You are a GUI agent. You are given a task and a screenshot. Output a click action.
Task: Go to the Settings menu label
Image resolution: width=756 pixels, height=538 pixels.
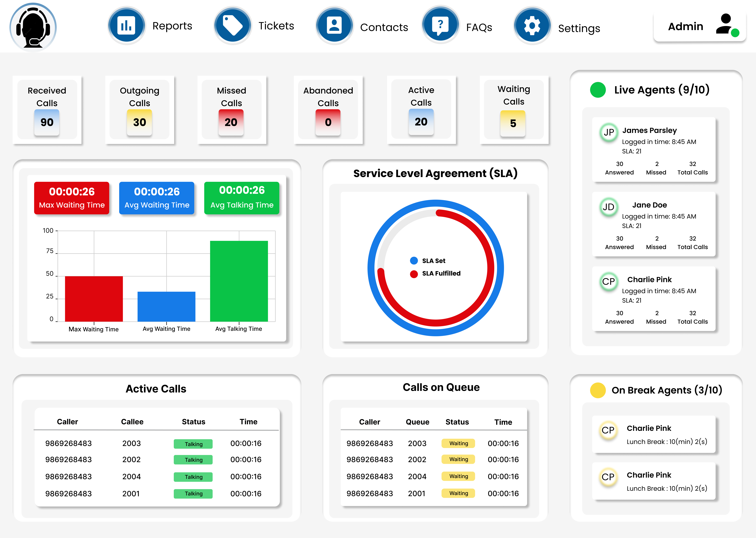[579, 29]
